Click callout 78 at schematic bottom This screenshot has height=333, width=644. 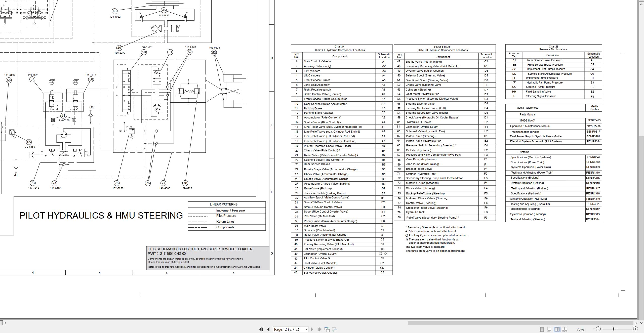coord(185,183)
